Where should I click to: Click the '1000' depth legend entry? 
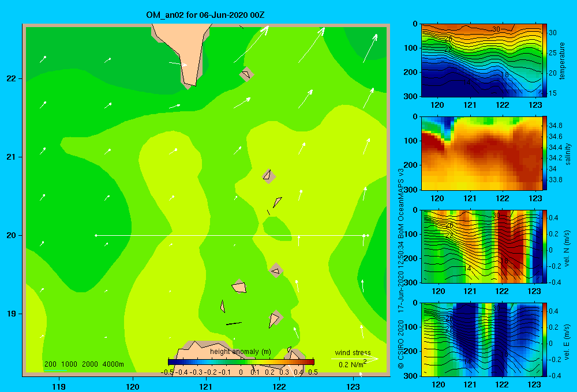pos(69,364)
